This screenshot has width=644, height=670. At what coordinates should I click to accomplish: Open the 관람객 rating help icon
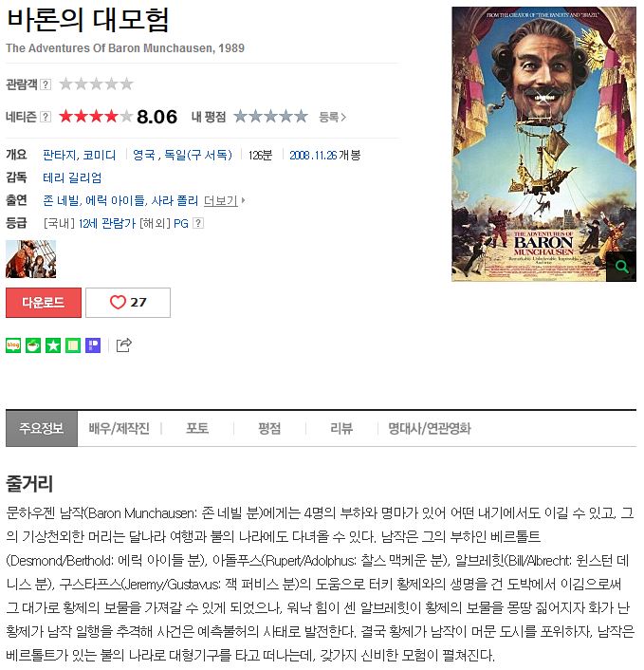(46, 84)
